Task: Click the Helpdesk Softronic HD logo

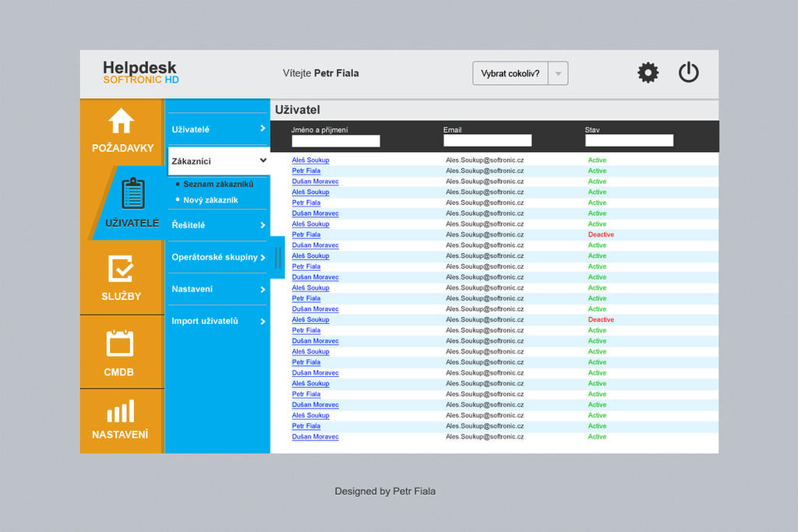Action: (x=140, y=72)
